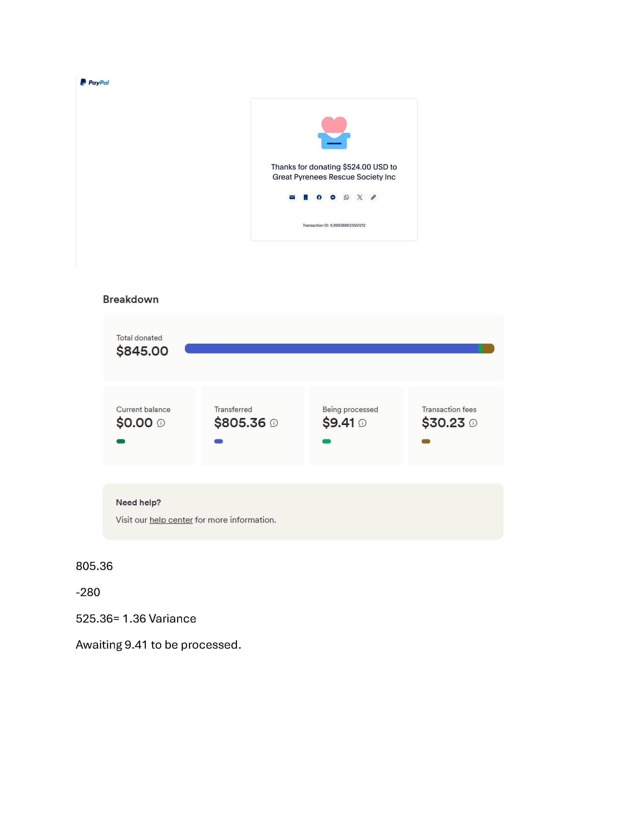Share donation via the email envelope icon
Image resolution: width=644 pixels, height=833 pixels.
click(x=292, y=197)
